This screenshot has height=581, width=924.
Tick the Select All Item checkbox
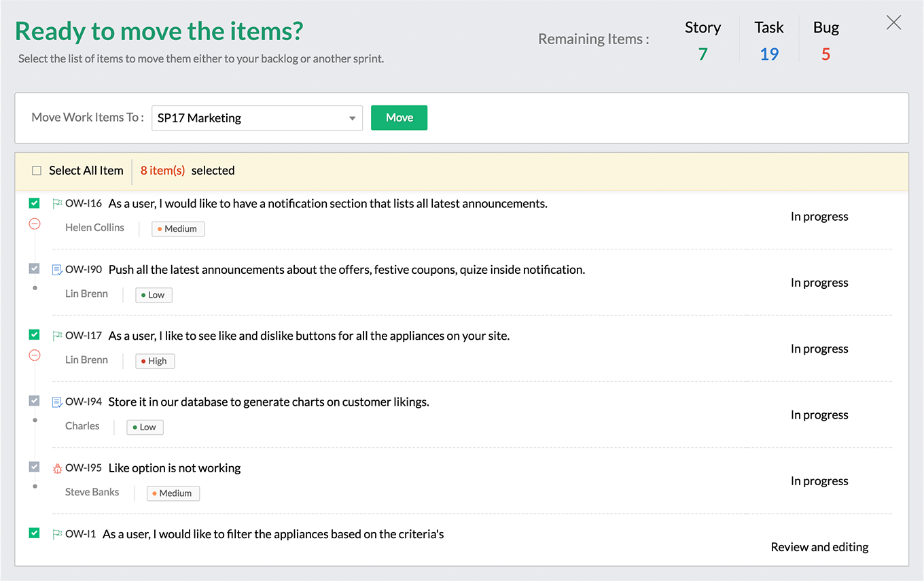click(37, 171)
